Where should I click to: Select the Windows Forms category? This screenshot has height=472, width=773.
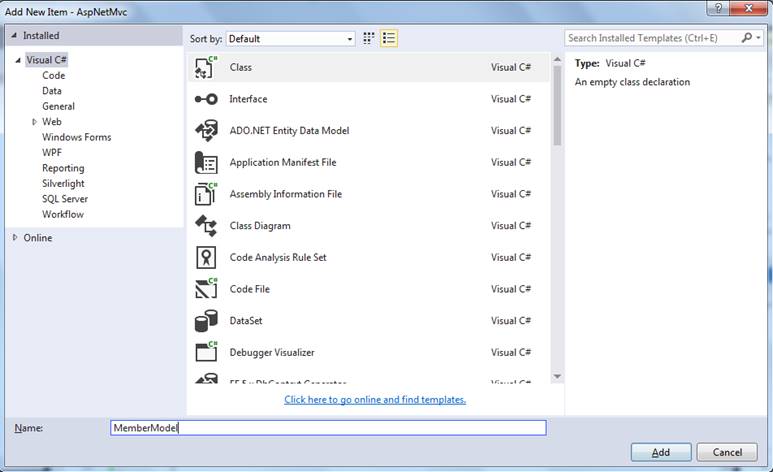(x=76, y=137)
